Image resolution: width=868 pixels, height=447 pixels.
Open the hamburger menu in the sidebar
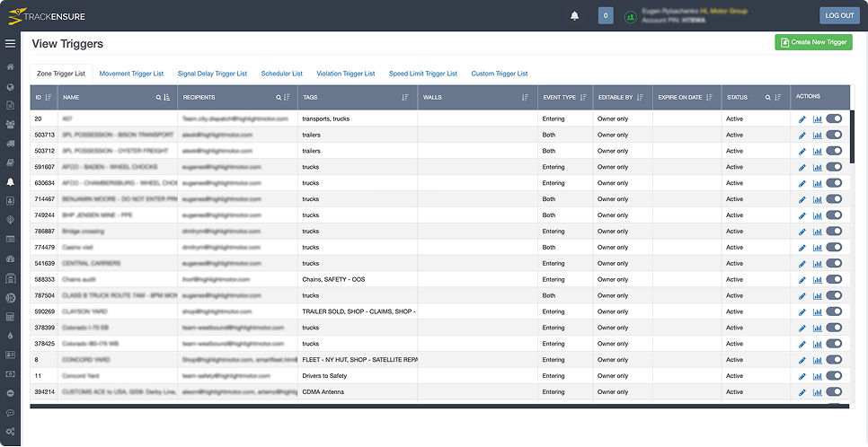click(10, 44)
